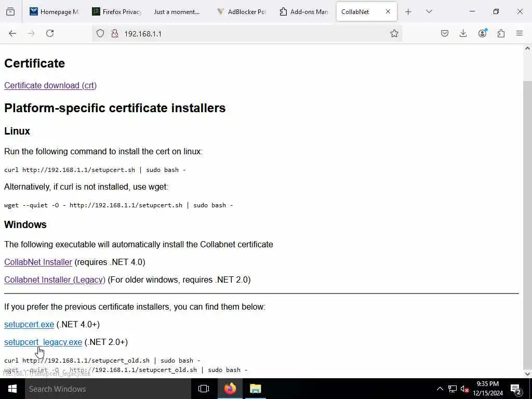This screenshot has width=532, height=399.
Task: Click the scrollbar down arrow
Action: (527, 374)
